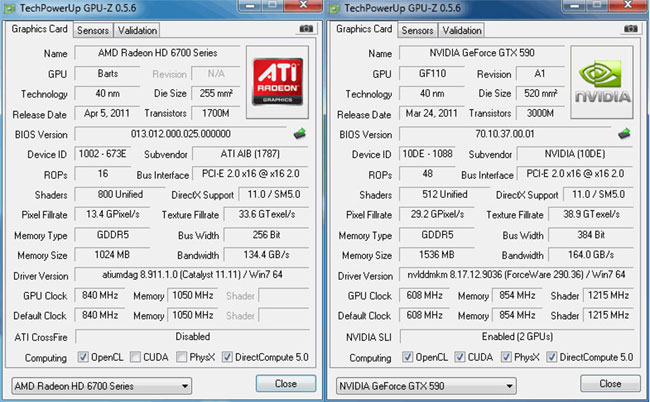Toggle the CUDA checkbox in the NVIDIA window

click(460, 357)
